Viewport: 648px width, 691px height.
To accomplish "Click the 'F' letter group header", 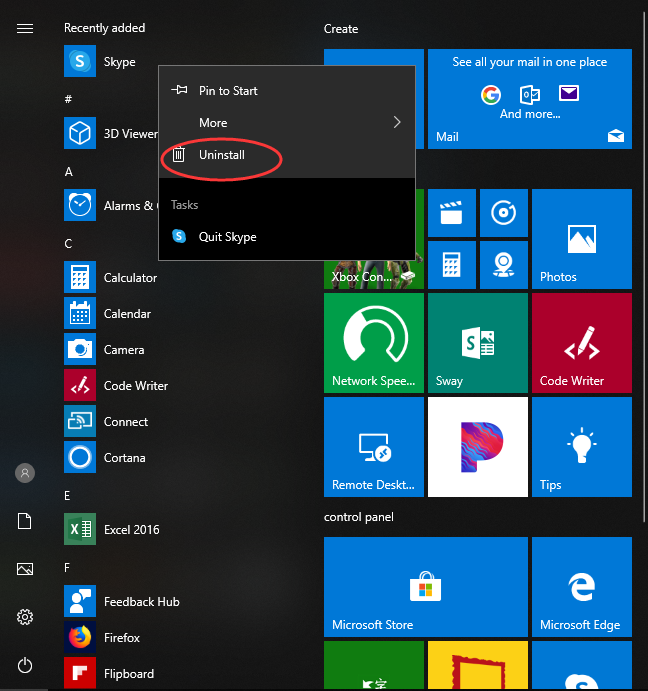I will pyautogui.click(x=67, y=568).
